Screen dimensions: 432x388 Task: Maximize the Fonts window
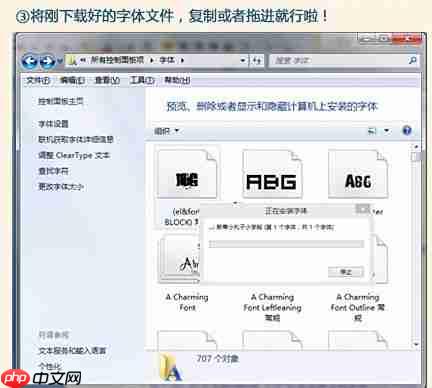[x=384, y=38]
